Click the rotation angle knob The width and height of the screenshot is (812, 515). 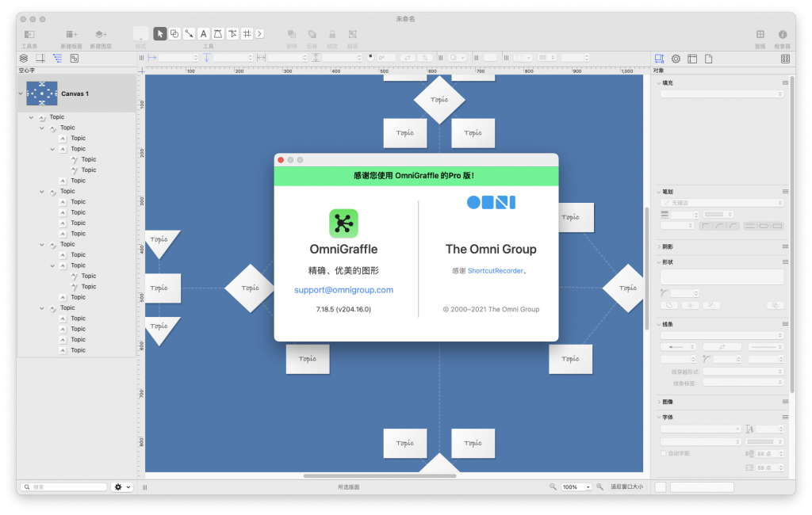click(x=371, y=58)
